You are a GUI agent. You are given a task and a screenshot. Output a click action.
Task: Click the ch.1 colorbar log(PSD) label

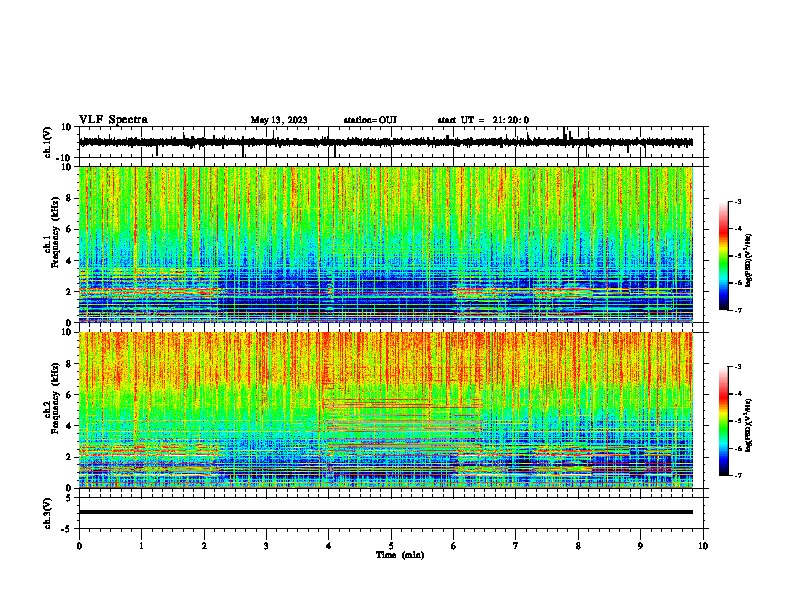(749, 261)
